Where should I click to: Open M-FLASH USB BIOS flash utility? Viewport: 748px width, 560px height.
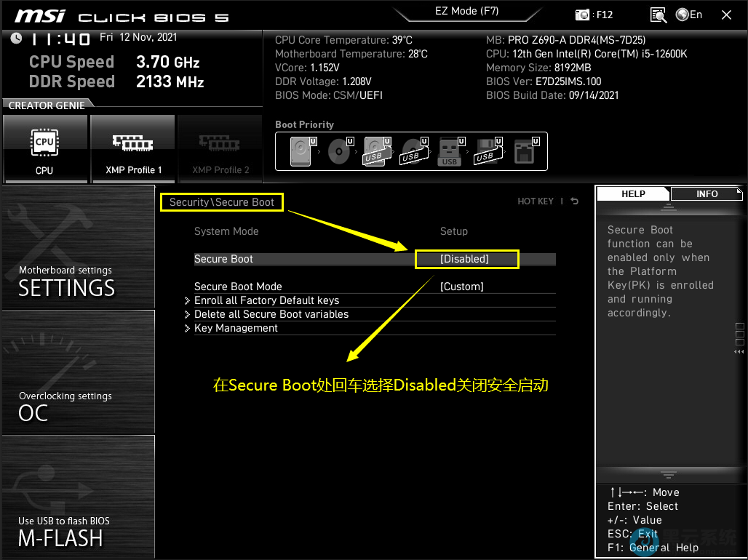[78, 498]
